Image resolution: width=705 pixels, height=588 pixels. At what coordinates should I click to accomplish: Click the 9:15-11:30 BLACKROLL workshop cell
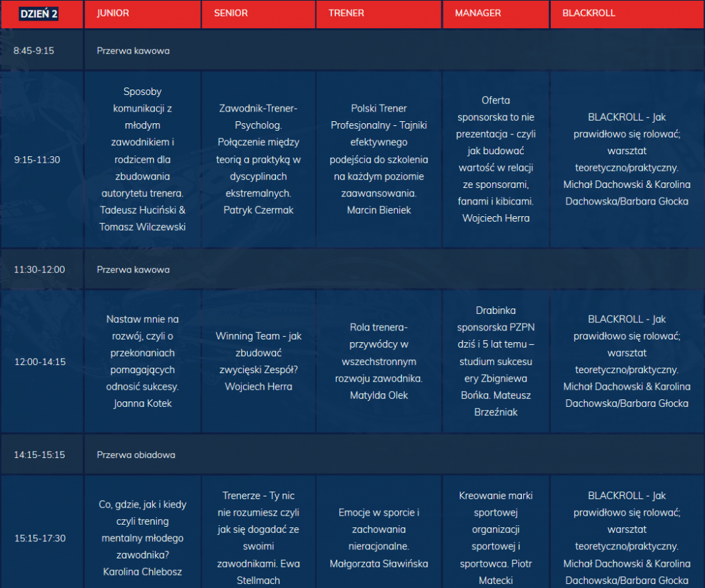click(x=627, y=159)
